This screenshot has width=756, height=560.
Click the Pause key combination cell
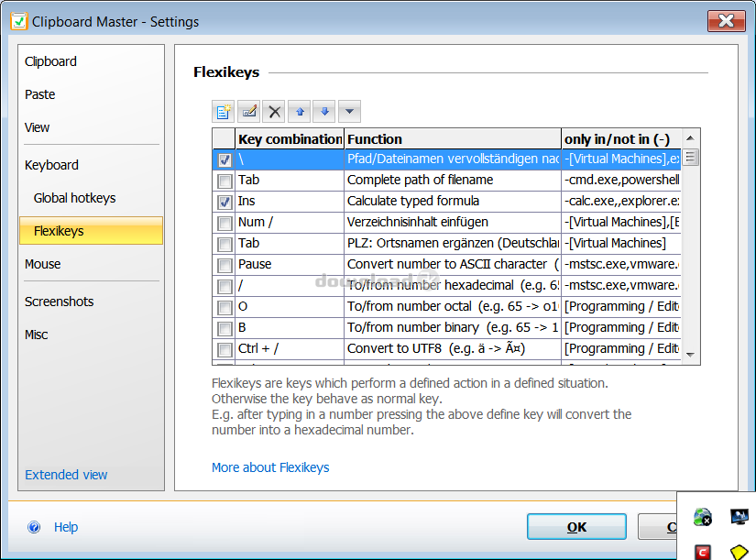point(290,265)
